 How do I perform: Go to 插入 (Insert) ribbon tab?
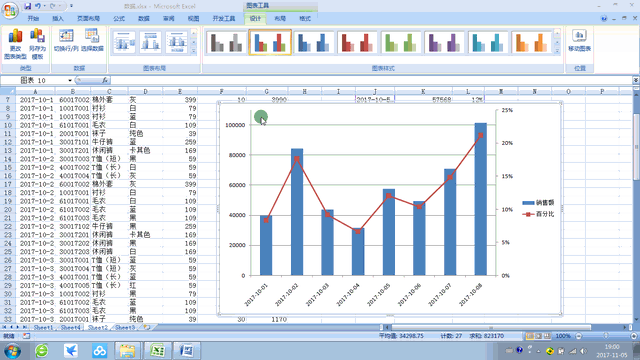point(58,18)
